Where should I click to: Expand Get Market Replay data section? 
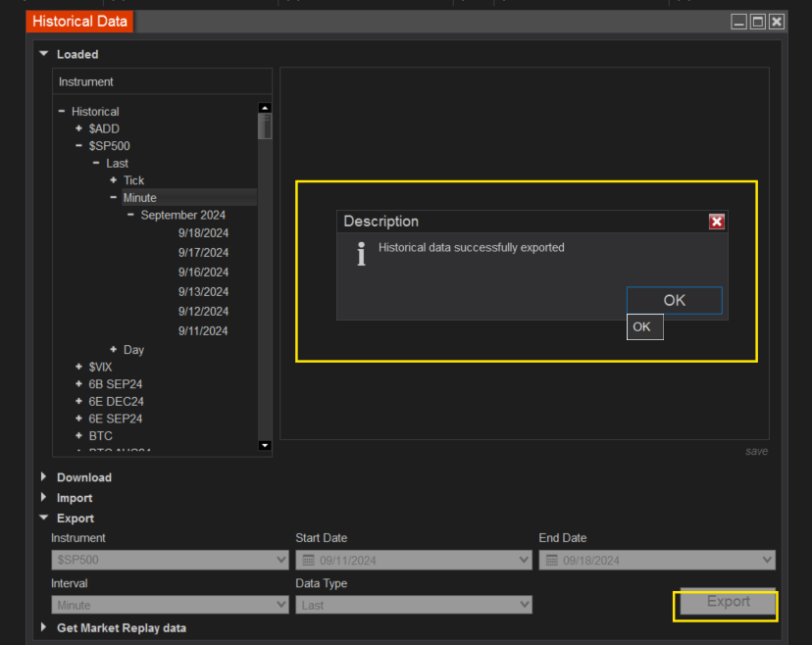44,627
